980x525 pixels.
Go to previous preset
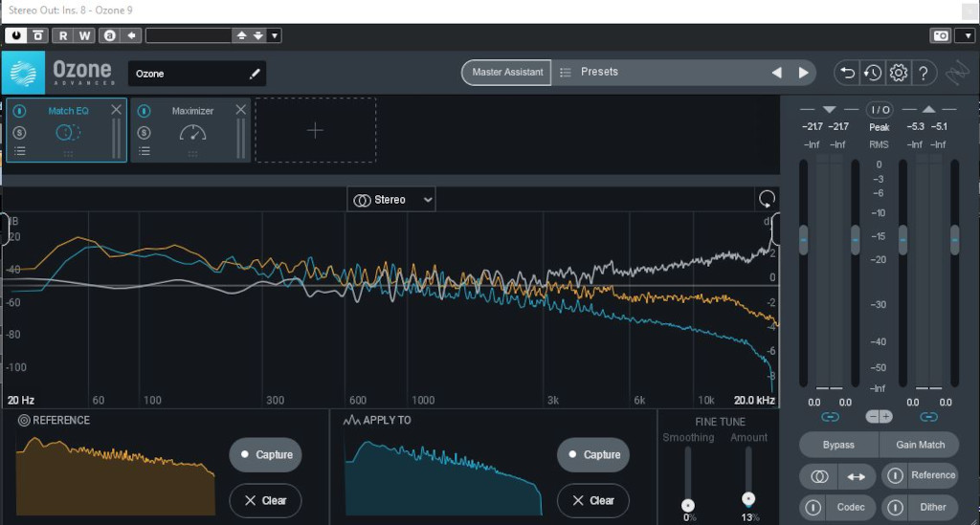tap(776, 73)
